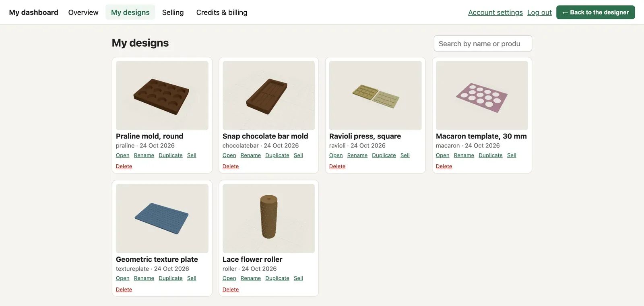Click Open under Praline mold, round
The image size is (644, 306).
pyautogui.click(x=123, y=155)
